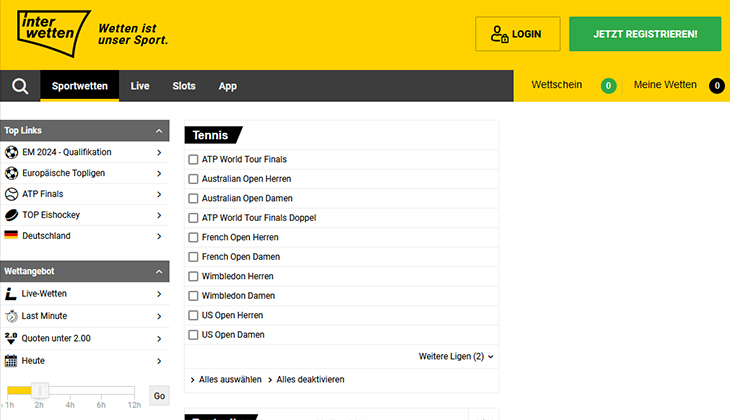The image size is (730, 420).
Task: Collapse the Wettangebot panel
Action: coord(159,271)
